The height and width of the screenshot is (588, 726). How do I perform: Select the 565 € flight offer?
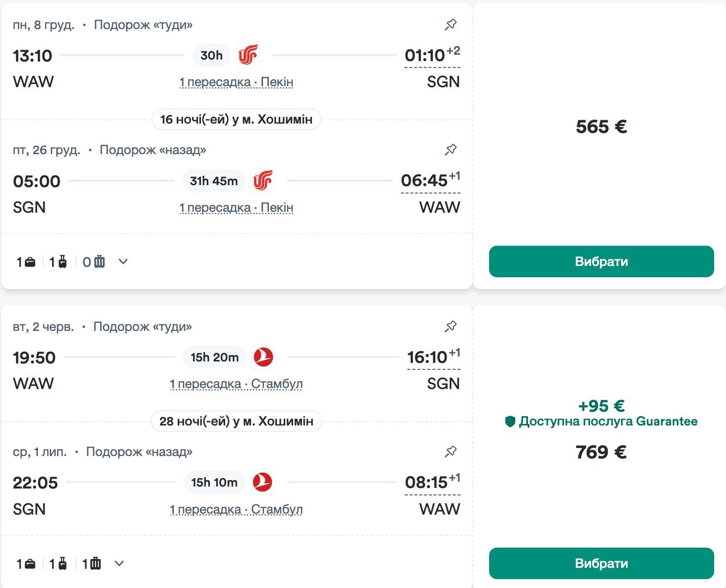pos(601,261)
